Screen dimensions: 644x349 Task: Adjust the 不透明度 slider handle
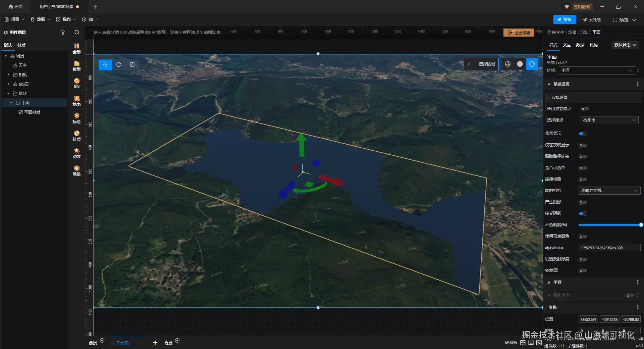point(641,225)
